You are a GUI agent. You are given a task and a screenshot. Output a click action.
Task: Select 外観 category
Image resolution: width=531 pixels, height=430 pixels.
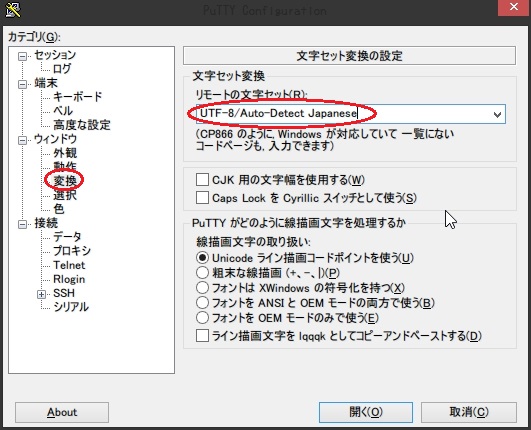[x=65, y=153]
